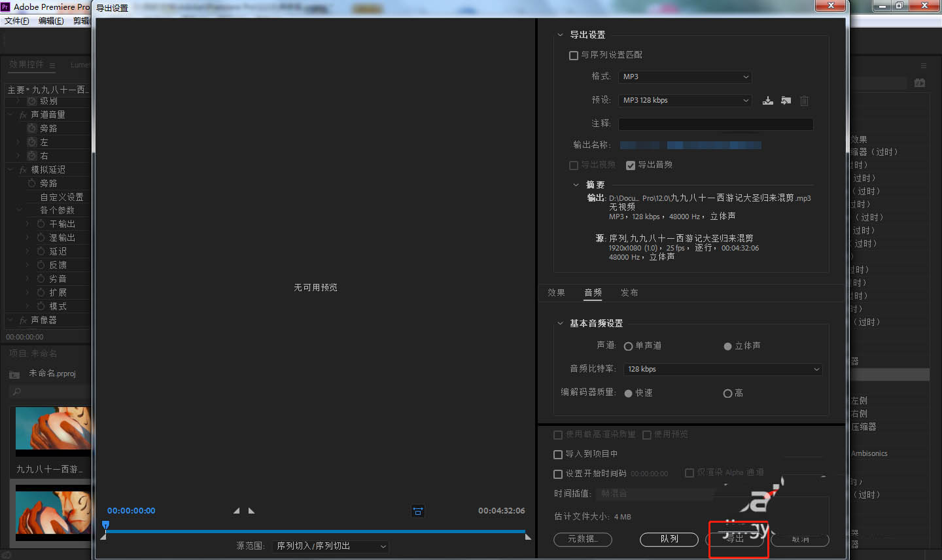
Task: Toggle the 干输出 stopwatch icon
Action: [41, 224]
